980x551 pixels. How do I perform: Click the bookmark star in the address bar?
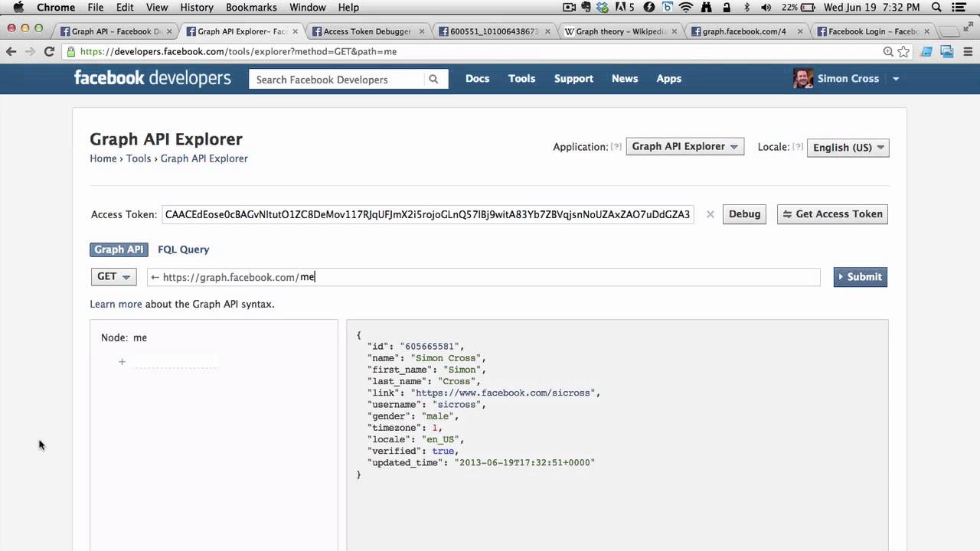(x=903, y=51)
